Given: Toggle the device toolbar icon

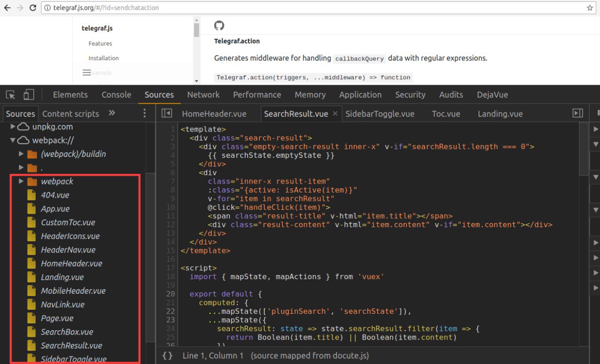Looking at the screenshot, I should [x=29, y=95].
